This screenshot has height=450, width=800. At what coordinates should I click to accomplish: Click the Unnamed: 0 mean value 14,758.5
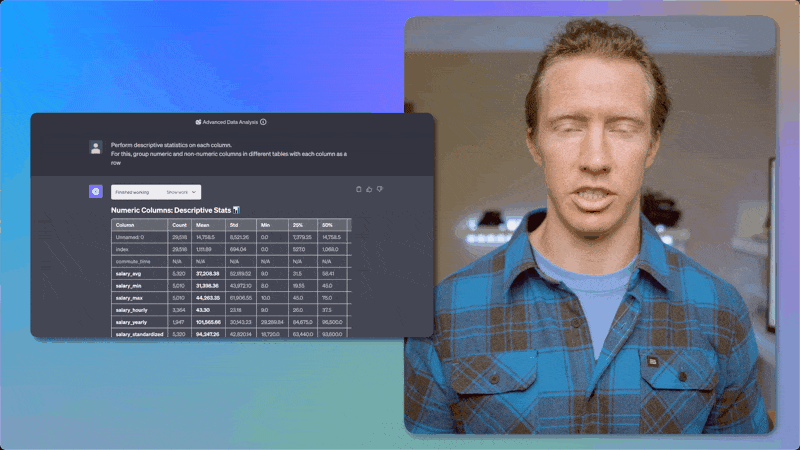coord(205,237)
